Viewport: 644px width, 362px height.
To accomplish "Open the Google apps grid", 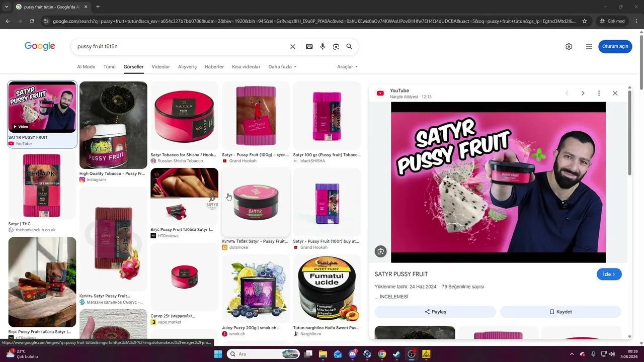I will [x=589, y=46].
